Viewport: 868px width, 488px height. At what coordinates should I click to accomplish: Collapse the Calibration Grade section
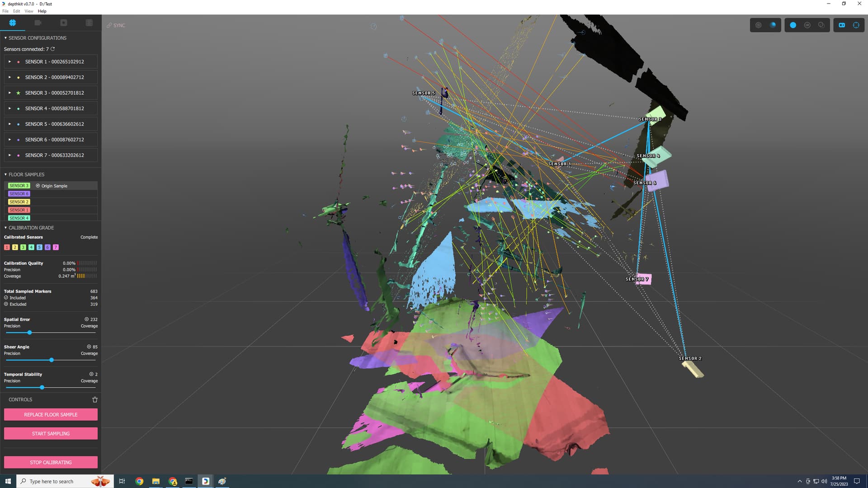point(5,228)
